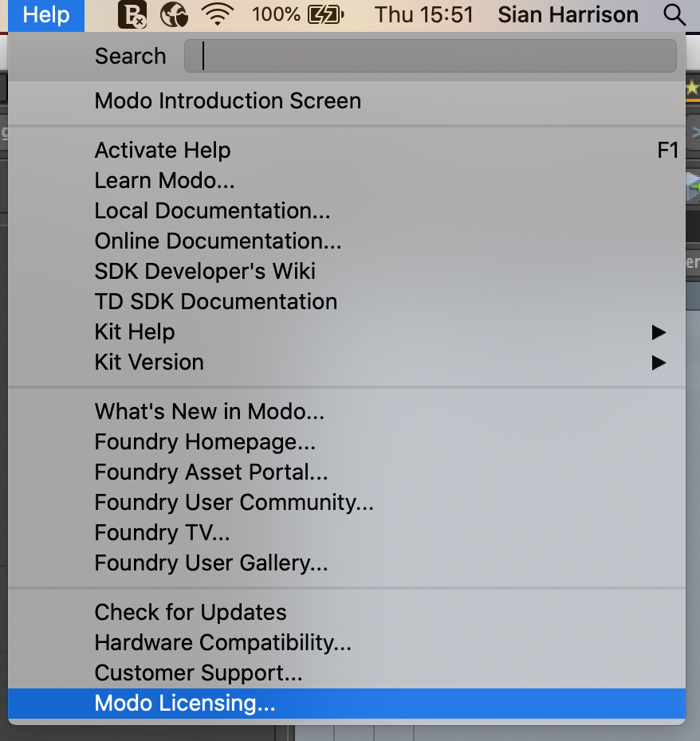Select Check for Updates

[347, 613]
